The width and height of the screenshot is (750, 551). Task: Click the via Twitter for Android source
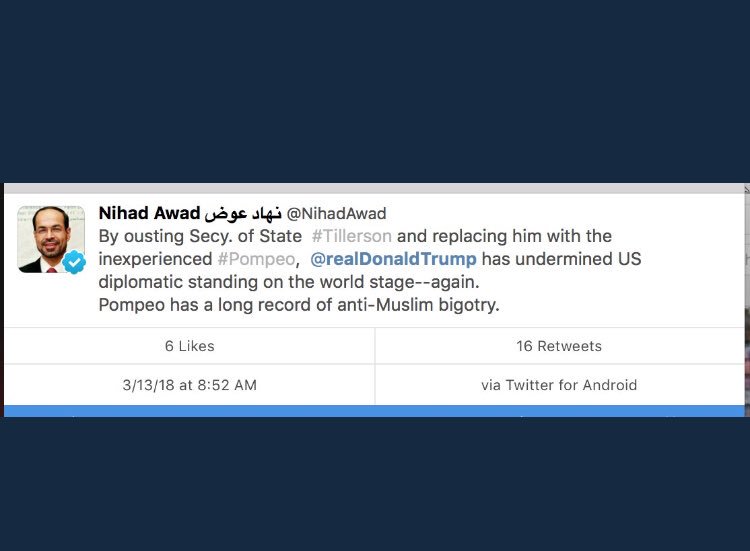[559, 385]
